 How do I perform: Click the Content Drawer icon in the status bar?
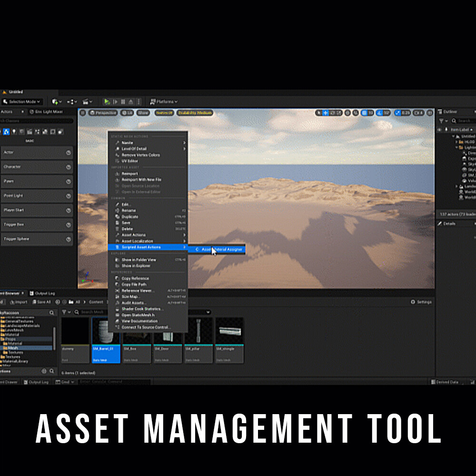(x=10, y=382)
